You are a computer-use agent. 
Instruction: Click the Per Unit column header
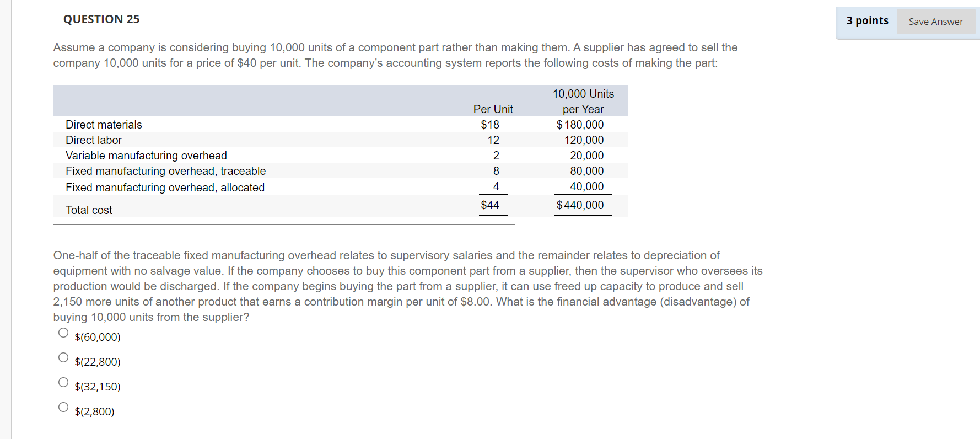point(493,109)
